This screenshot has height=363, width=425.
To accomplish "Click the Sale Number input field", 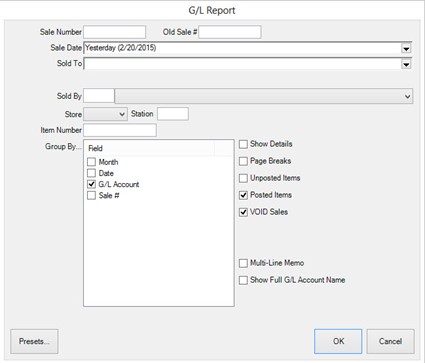I will point(115,32).
